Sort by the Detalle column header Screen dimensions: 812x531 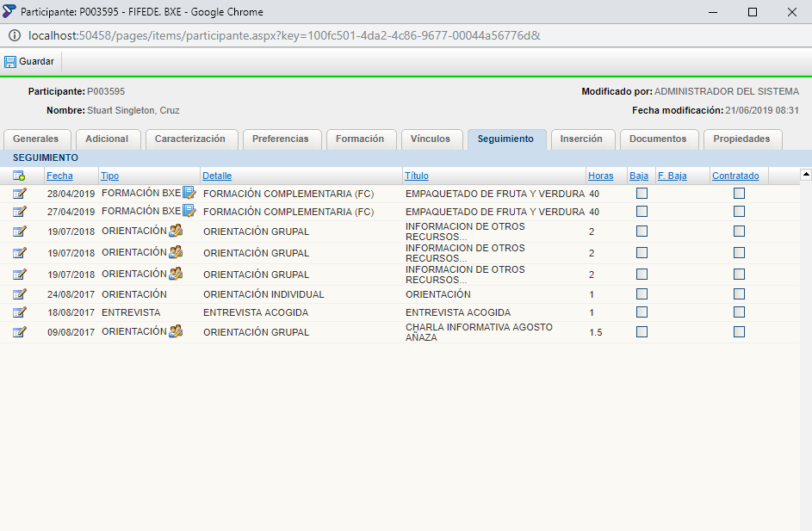point(217,176)
